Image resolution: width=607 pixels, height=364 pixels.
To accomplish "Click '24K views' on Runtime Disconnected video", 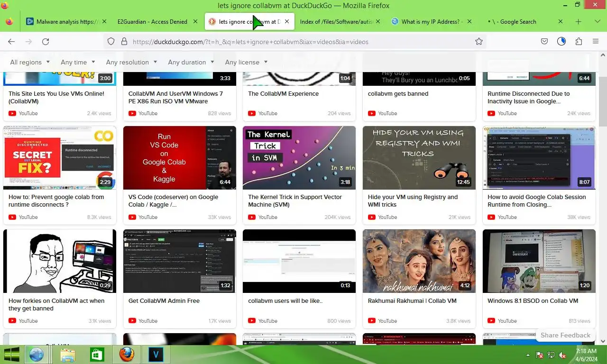I will tap(579, 113).
